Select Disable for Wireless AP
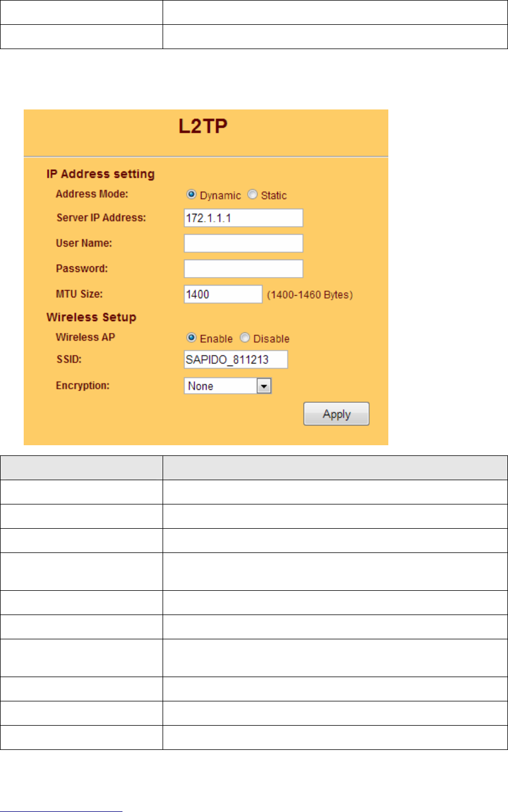508x812 pixels. 244,338
